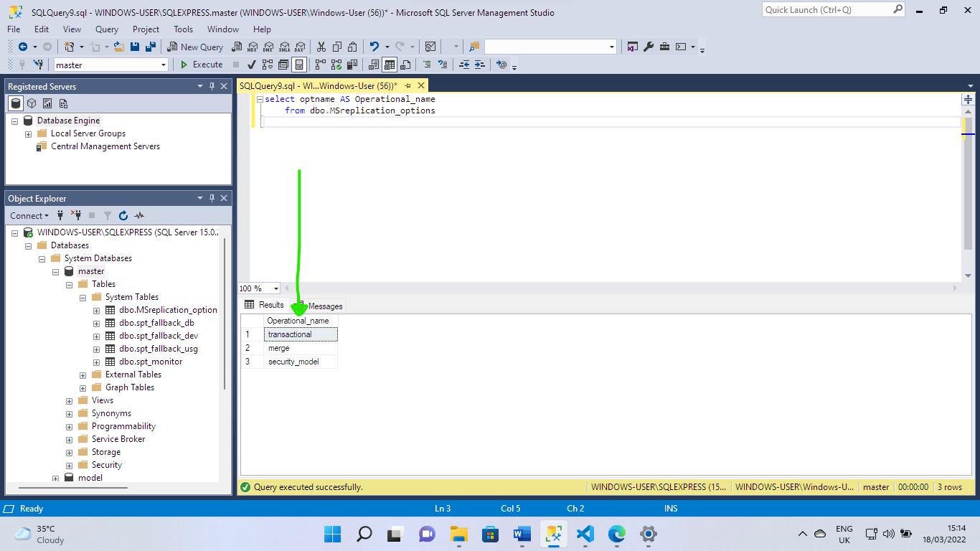
Task: Click the Activity Monitor icon in Object Explorer
Action: tap(139, 215)
